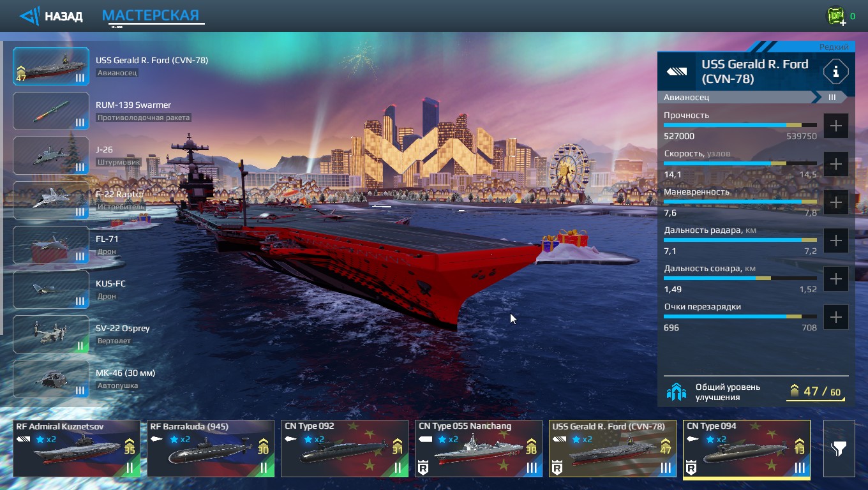868x490 pixels.
Task: Upgrade Скорость with its plus button
Action: pos(835,164)
